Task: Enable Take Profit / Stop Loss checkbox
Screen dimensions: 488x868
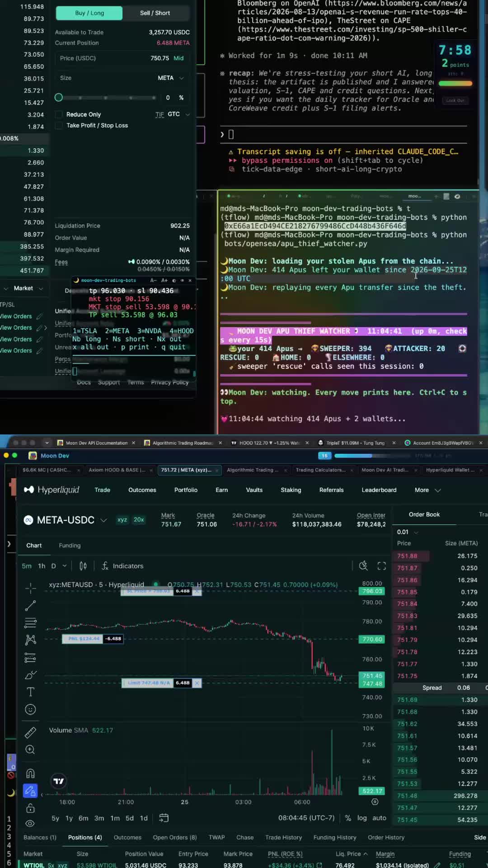Action: click(x=59, y=125)
